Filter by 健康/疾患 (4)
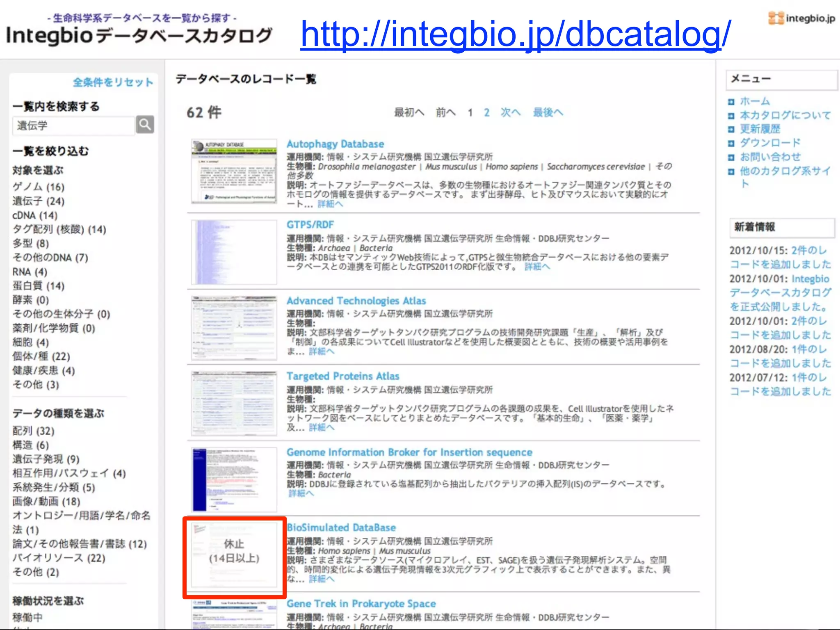The image size is (840, 630). [x=44, y=371]
